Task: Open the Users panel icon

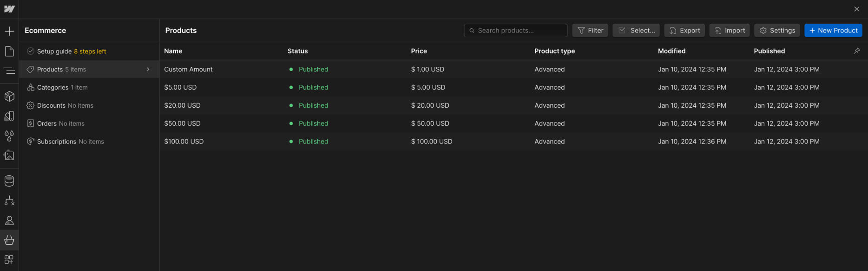Action: (x=9, y=220)
